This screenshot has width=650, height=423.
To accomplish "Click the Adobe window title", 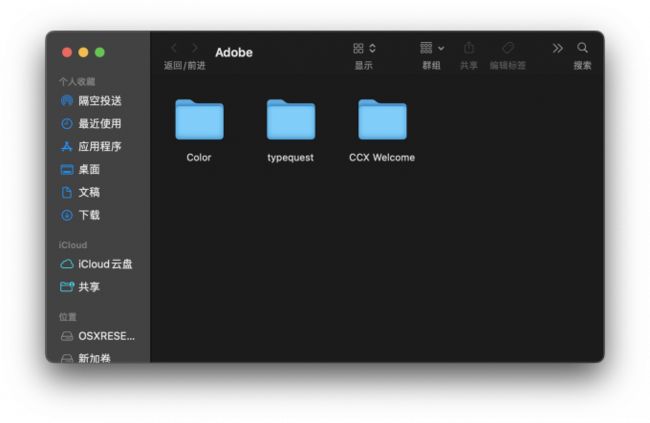I will tap(234, 52).
